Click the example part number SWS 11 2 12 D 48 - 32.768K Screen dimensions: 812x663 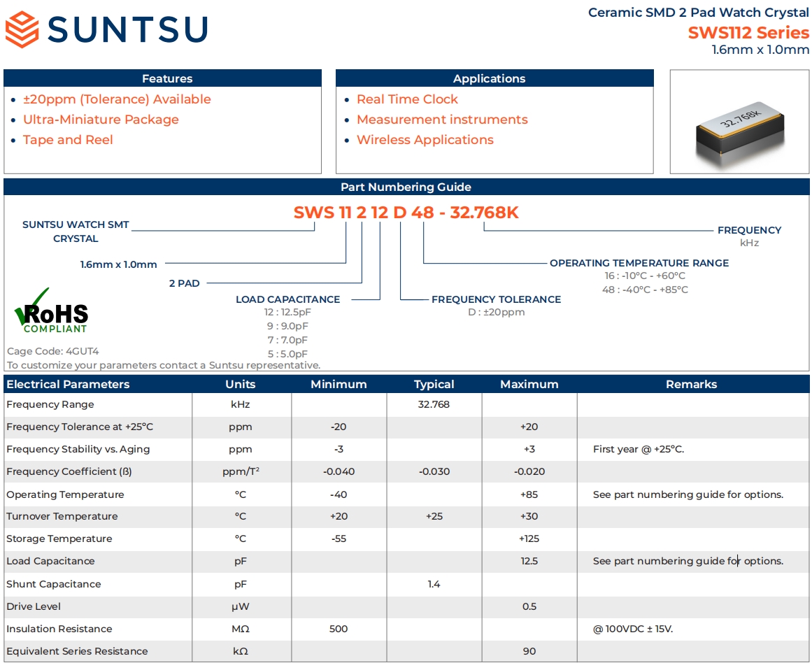click(406, 213)
